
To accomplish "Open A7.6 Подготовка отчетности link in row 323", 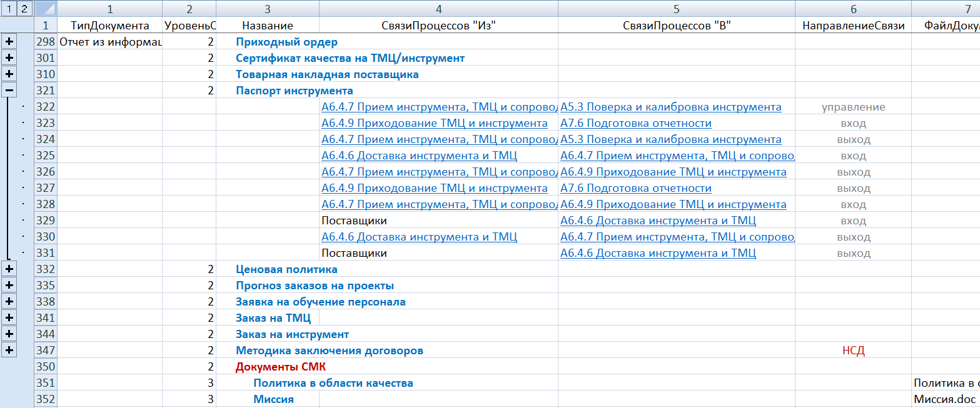I will (x=635, y=123).
